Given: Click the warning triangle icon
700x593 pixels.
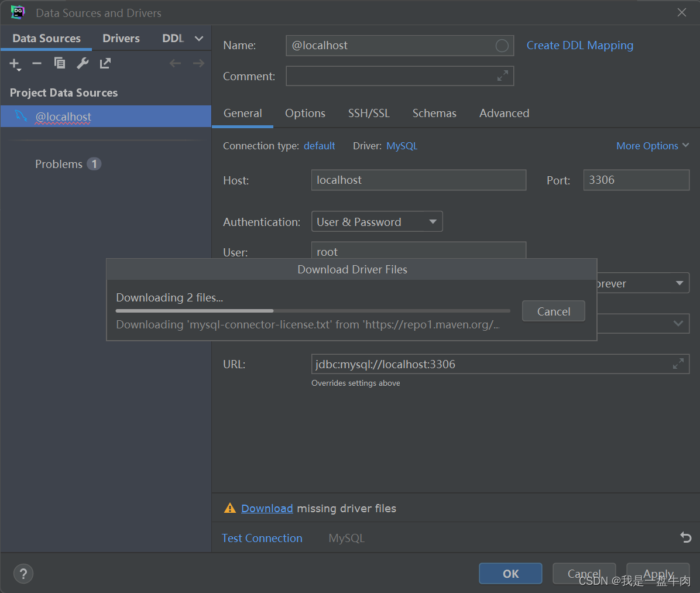Looking at the screenshot, I should (x=229, y=508).
